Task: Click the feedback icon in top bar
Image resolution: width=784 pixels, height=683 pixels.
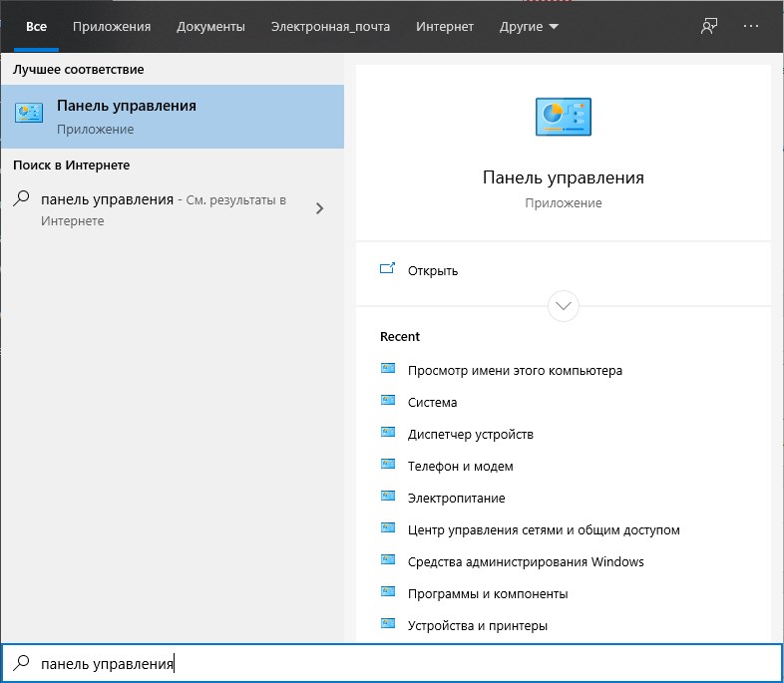Action: pos(709,26)
